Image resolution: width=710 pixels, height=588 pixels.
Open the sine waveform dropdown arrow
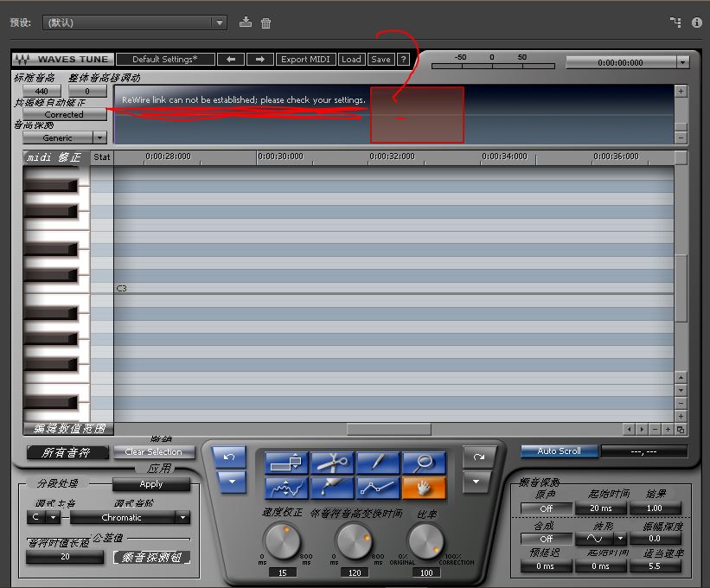(x=620, y=538)
